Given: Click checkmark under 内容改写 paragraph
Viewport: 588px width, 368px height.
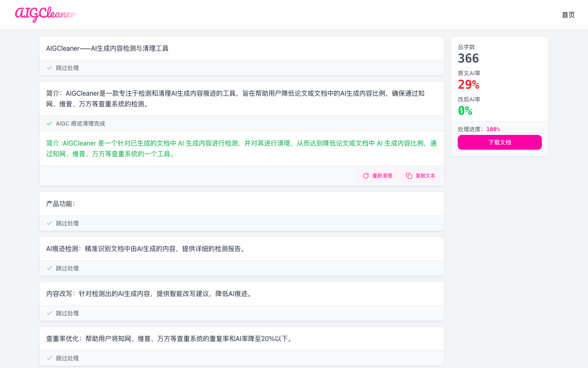Looking at the screenshot, I should 49,313.
